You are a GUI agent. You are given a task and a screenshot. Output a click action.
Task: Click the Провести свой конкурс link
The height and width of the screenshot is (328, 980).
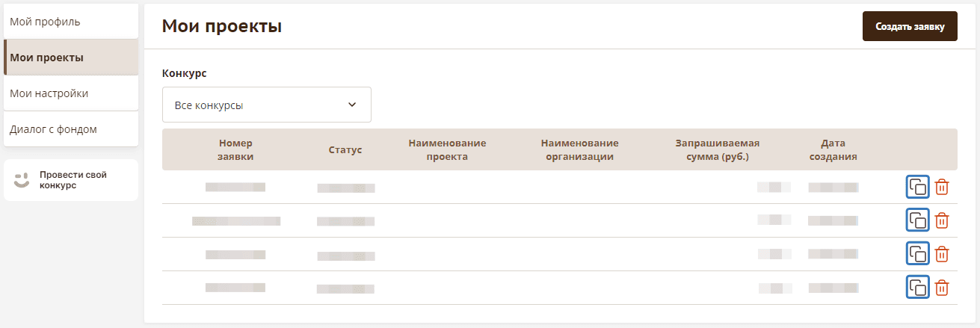point(73,180)
